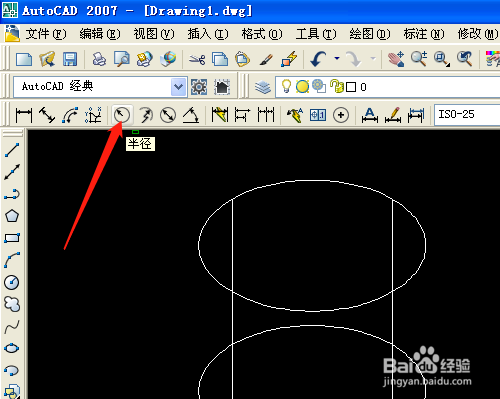Screen dimensions: 500x399
Task: Undo the last action
Action: coord(319,59)
